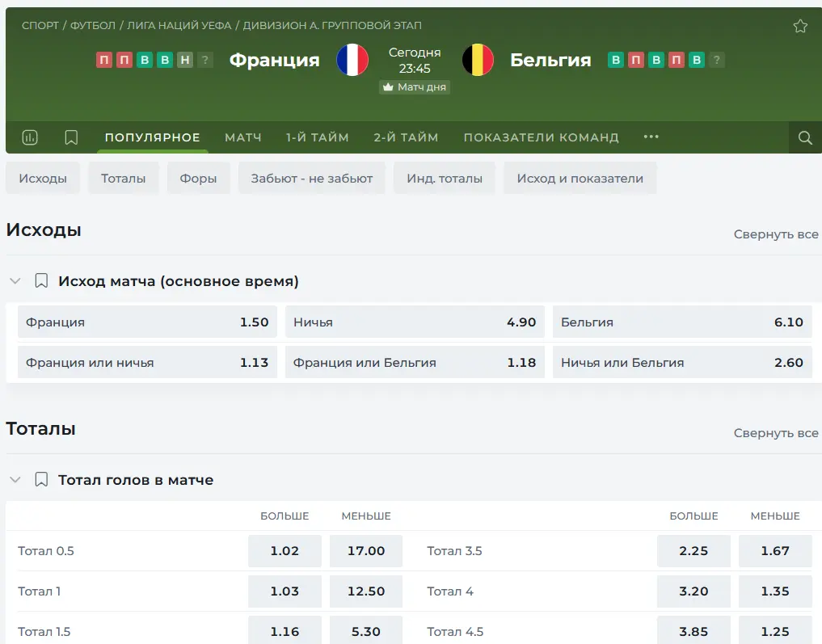
Task: Click the 'Матч дня' badge
Action: (x=415, y=87)
